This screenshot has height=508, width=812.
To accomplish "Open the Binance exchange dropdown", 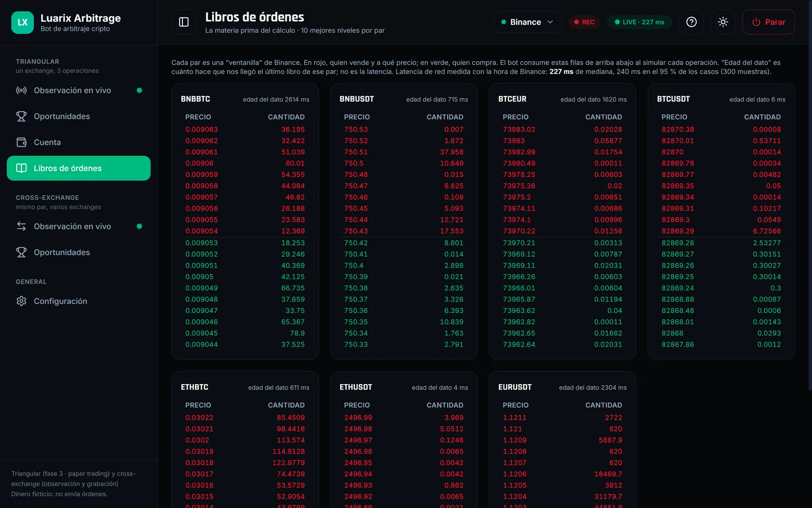I will (527, 22).
